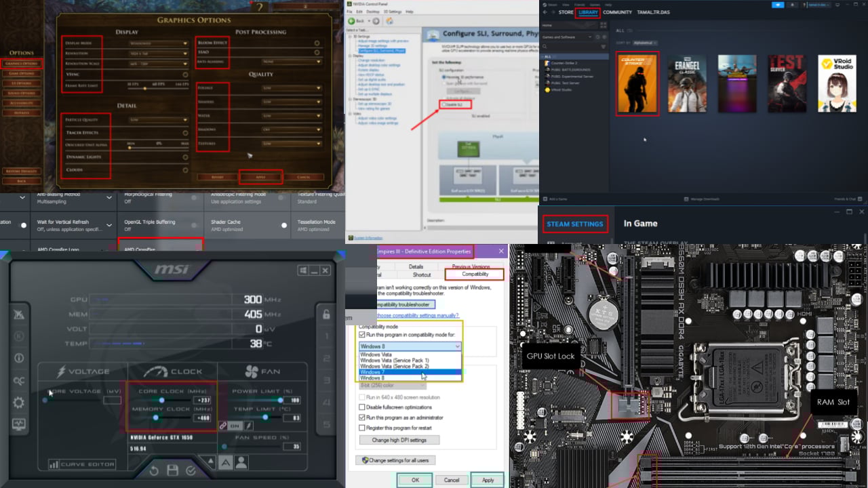
Task: Open the Steam COMMUNITY tab
Action: point(617,12)
